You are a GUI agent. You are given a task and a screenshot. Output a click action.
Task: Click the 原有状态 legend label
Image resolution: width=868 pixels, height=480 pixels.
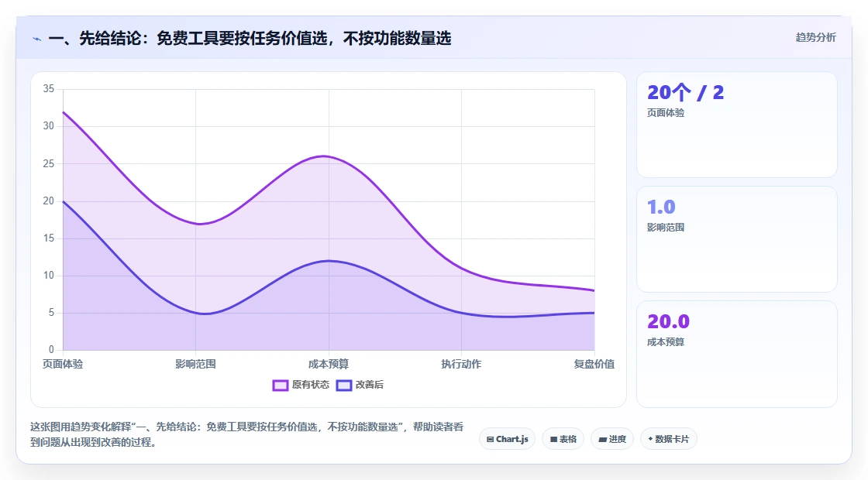click(x=311, y=385)
